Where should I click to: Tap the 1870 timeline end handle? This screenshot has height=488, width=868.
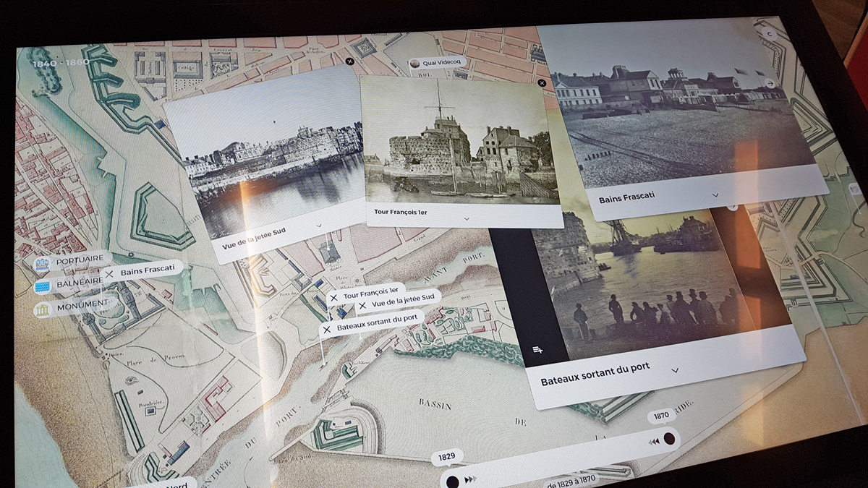(x=670, y=439)
